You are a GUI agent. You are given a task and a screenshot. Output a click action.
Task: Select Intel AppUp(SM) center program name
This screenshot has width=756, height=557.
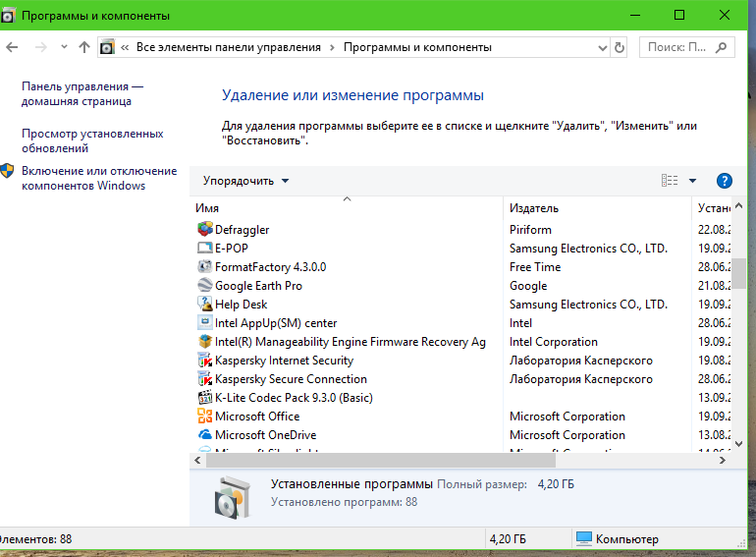(276, 323)
